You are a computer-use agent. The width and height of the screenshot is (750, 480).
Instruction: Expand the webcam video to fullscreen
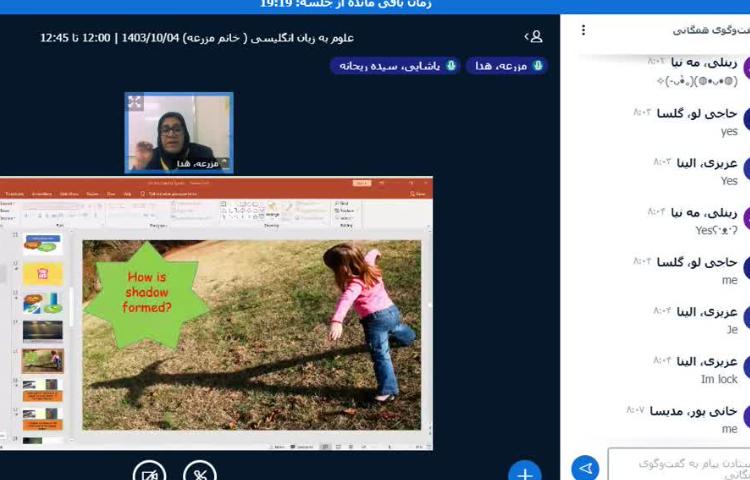point(135,102)
